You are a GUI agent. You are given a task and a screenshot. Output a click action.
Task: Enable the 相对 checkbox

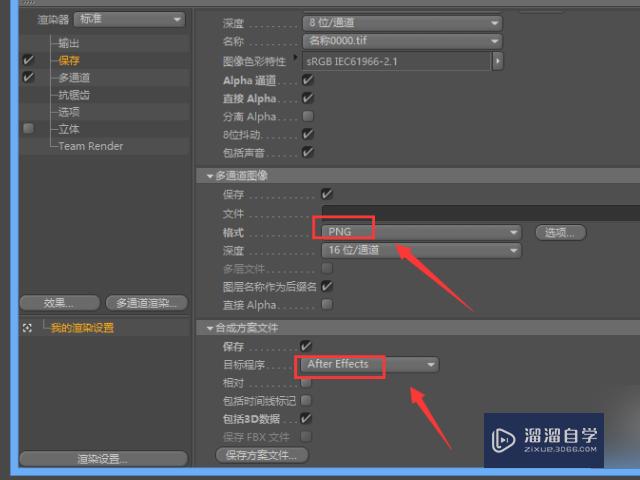coord(306,383)
